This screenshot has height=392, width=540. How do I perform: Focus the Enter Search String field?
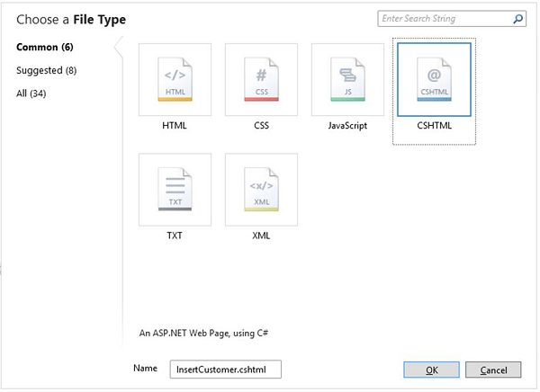click(445, 19)
